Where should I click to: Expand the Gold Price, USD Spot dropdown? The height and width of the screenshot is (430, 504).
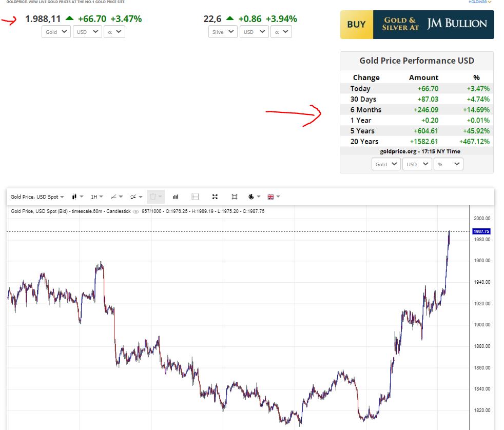[x=37, y=197]
